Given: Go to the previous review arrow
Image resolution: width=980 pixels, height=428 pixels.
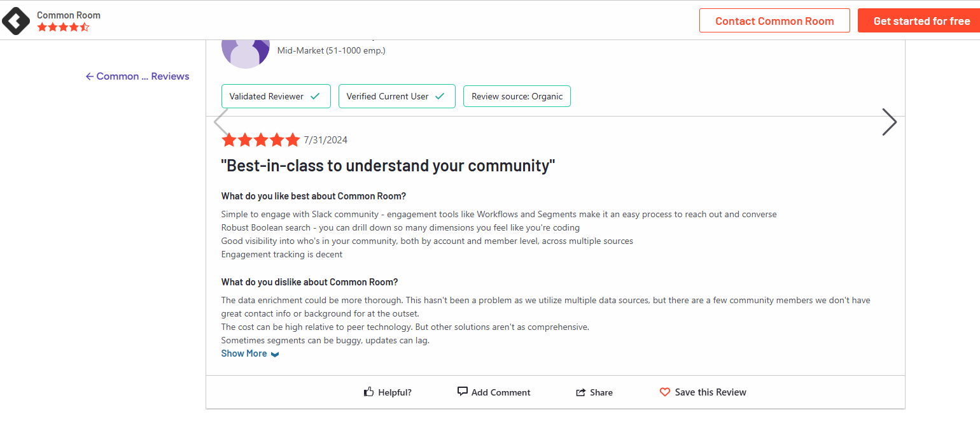Looking at the screenshot, I should pos(221,122).
